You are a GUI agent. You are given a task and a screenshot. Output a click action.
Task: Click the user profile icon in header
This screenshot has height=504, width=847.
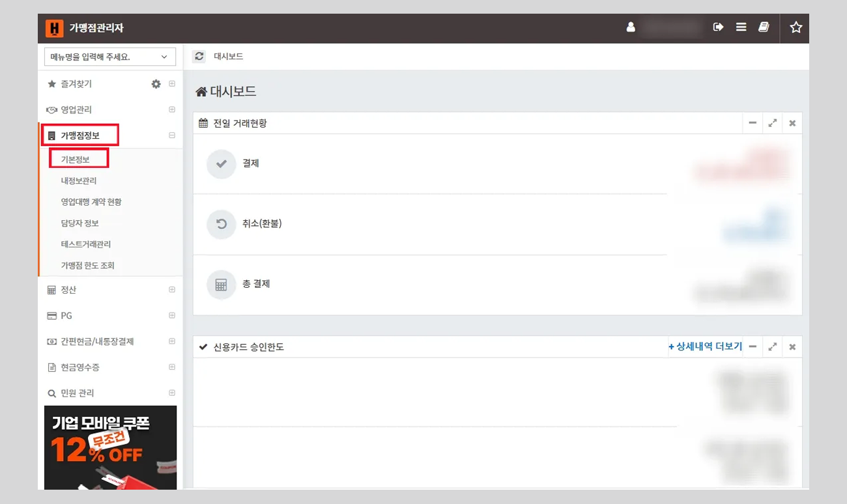[630, 27]
